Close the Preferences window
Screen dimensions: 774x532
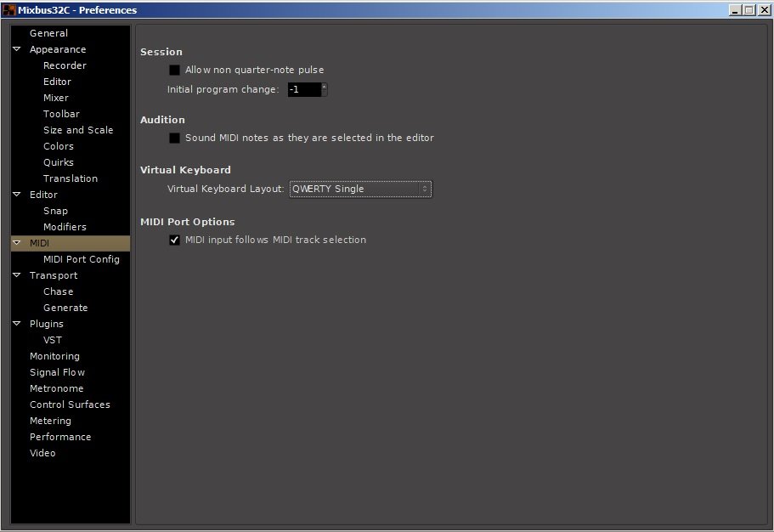point(764,10)
